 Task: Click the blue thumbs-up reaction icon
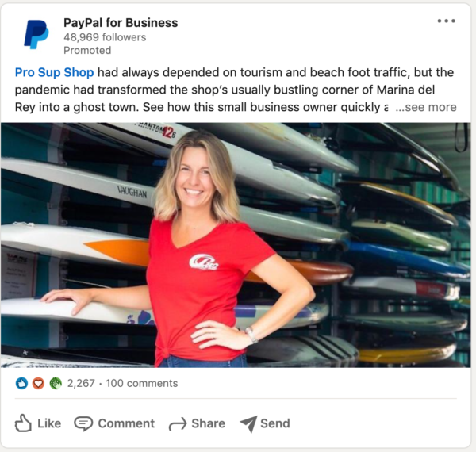pyautogui.click(x=21, y=384)
